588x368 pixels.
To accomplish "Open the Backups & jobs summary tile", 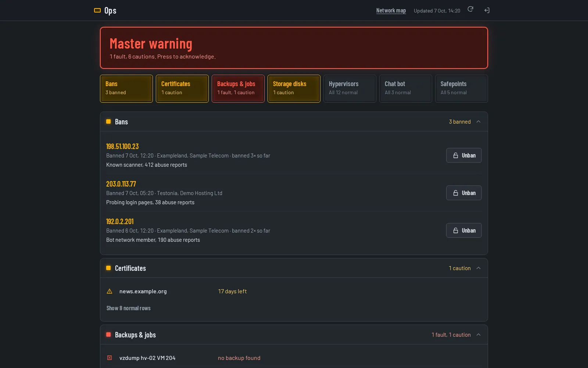I will click(238, 89).
